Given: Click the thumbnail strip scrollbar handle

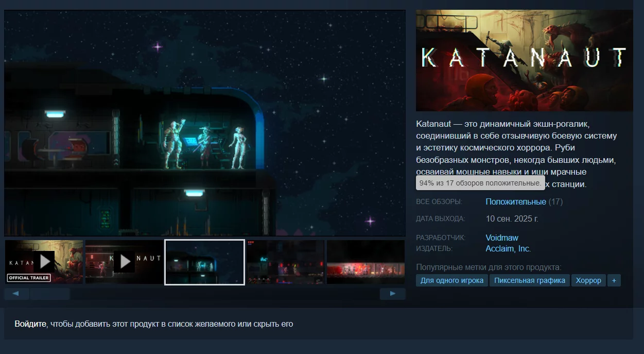Looking at the screenshot, I should pyautogui.click(x=50, y=294).
